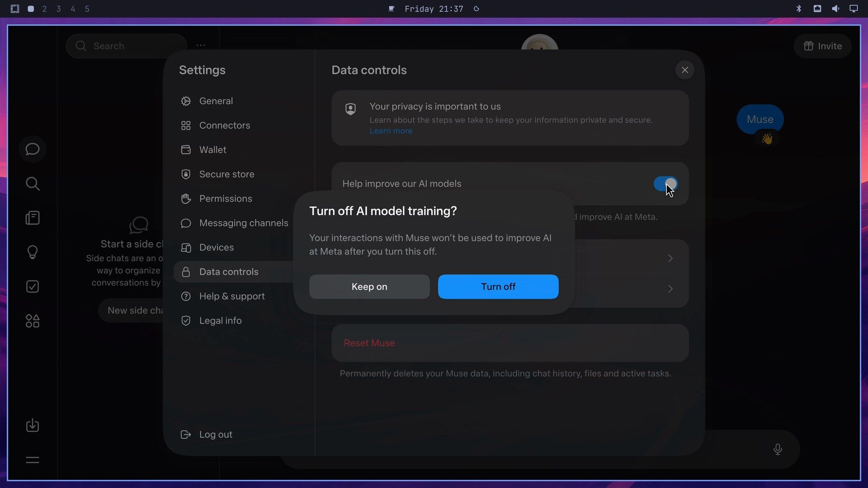Click the layout icon at top-left corner
The width and height of the screenshot is (868, 488).
[15, 9]
